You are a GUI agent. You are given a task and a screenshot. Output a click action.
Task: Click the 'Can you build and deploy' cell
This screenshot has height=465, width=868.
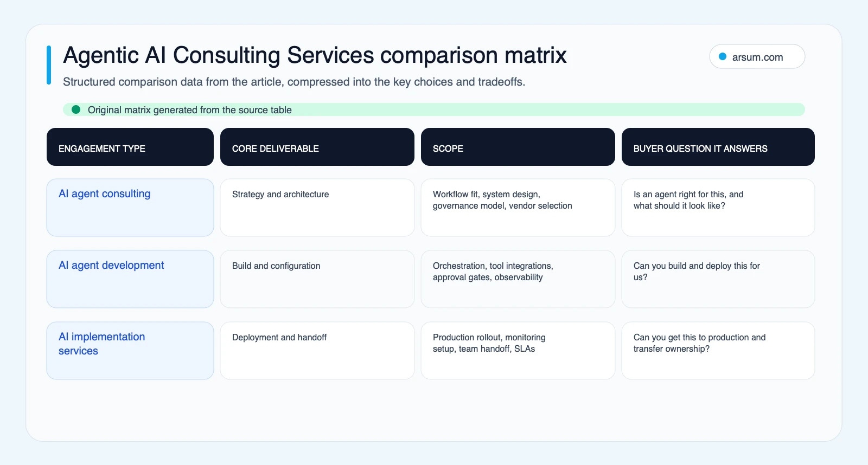pos(718,279)
